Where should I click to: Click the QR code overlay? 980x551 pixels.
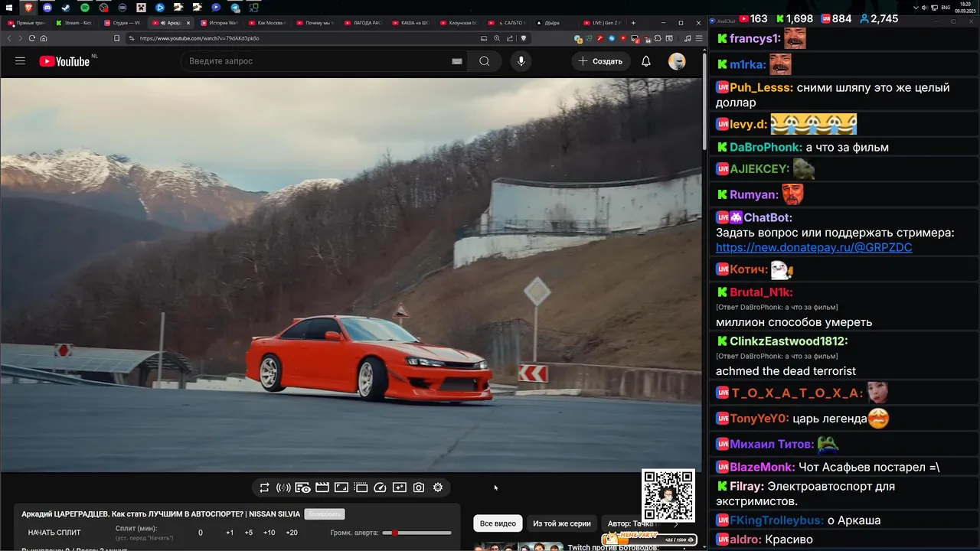click(x=668, y=495)
